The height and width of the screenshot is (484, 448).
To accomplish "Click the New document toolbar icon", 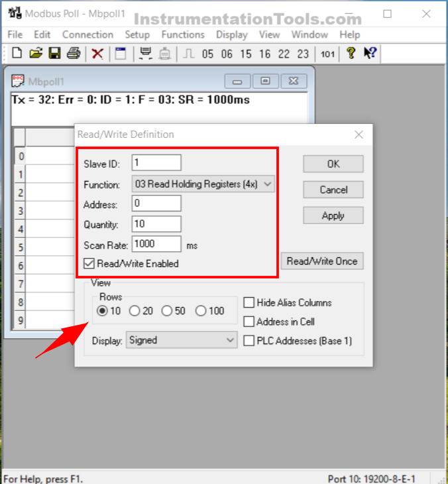I will [17, 54].
